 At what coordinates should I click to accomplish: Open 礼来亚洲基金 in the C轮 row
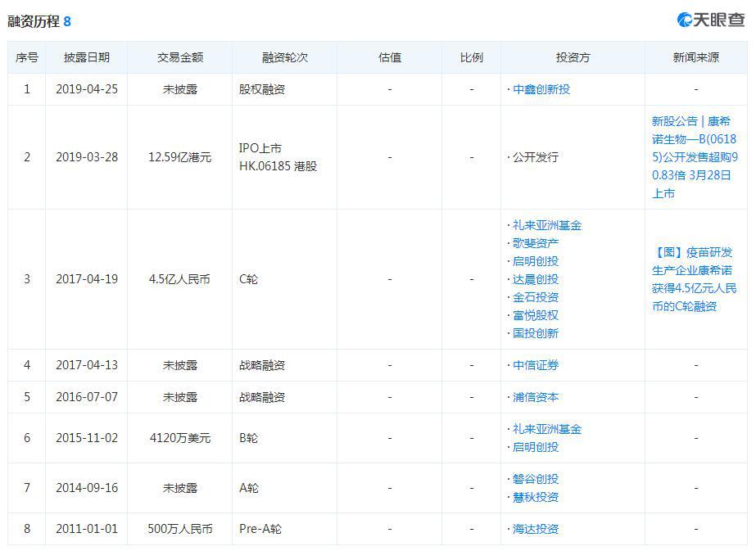pyautogui.click(x=547, y=225)
